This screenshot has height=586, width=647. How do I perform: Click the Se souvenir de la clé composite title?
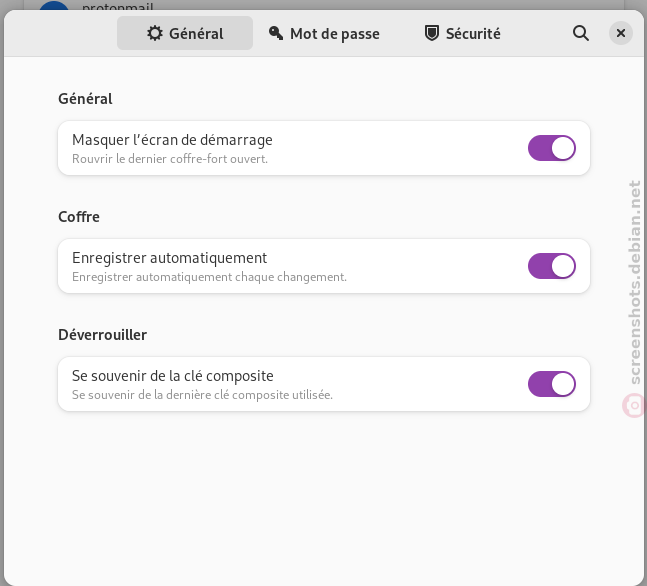(172, 376)
